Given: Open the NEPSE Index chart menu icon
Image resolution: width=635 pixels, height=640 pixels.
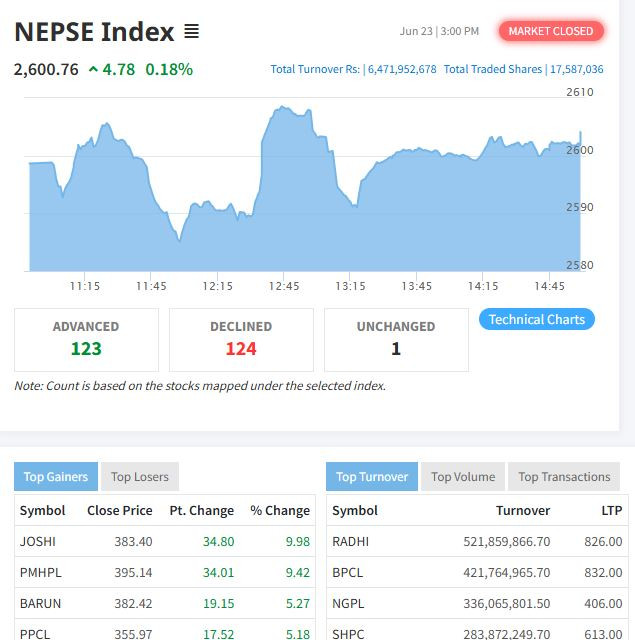Looking at the screenshot, I should coord(192,32).
